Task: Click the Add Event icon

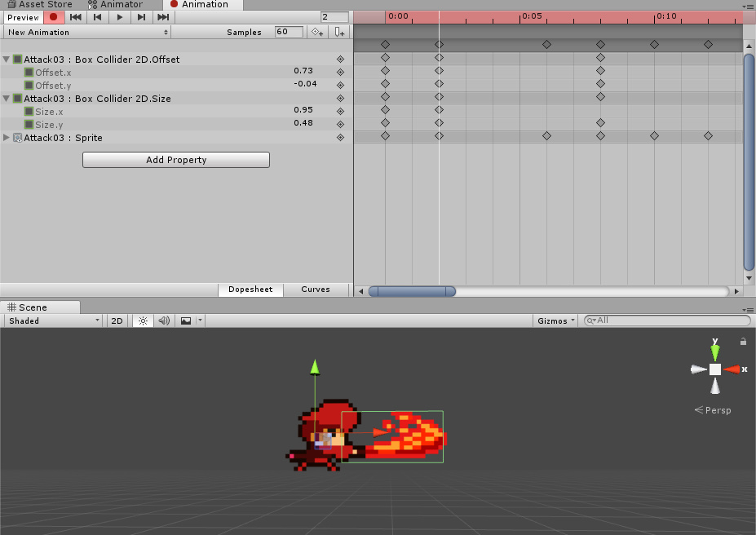Action: [339, 33]
